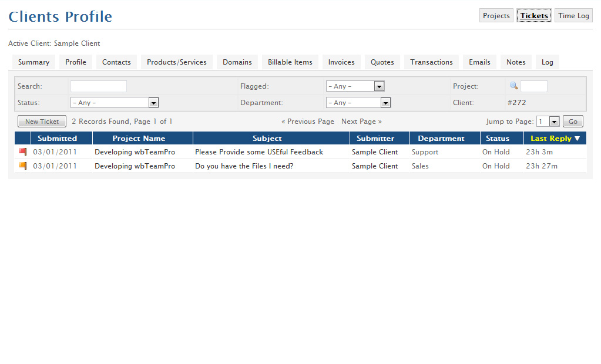Switch to the Transactions tab
Screen dimensions: 601x364
pos(431,62)
